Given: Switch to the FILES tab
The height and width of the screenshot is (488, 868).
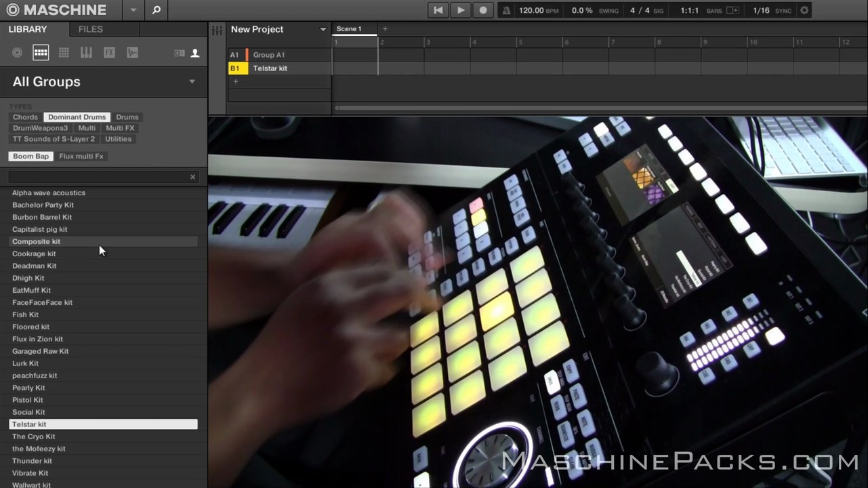Looking at the screenshot, I should 91,29.
